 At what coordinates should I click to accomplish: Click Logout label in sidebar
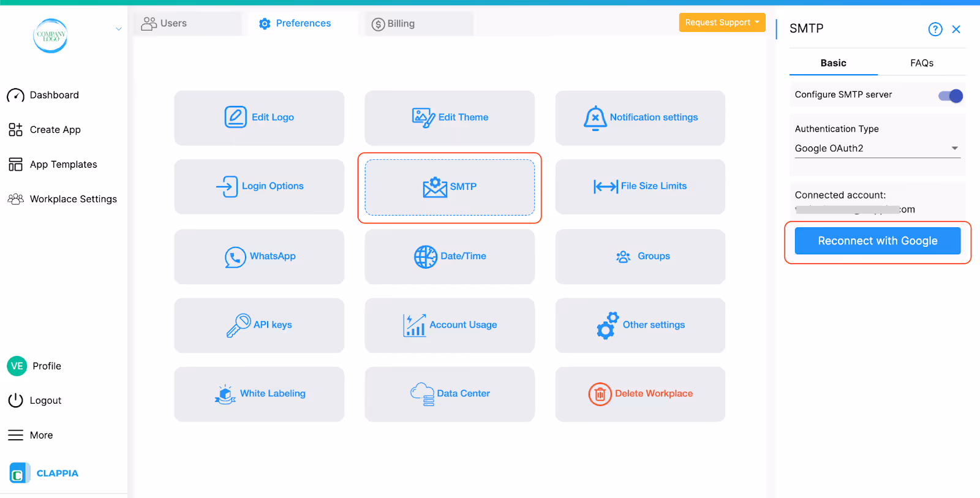point(46,401)
